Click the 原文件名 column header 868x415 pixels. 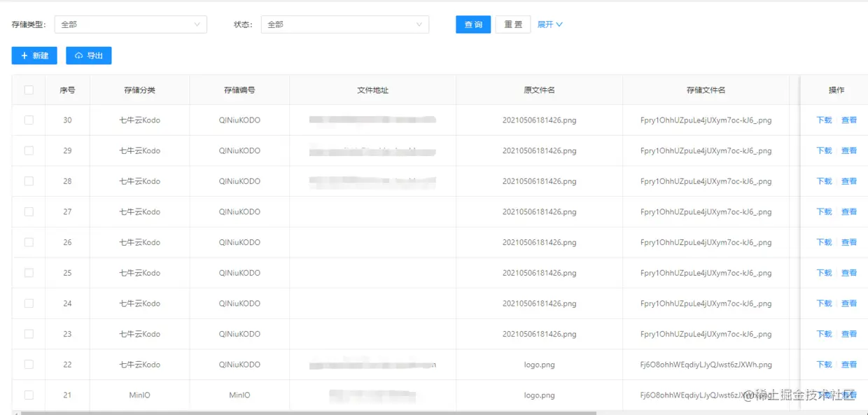coord(539,90)
